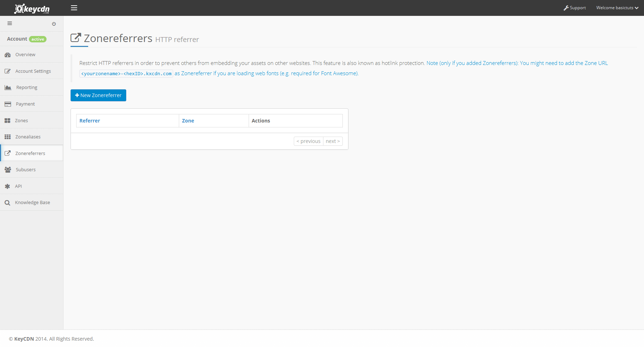Screen dimensions: 644x347
Task: Sort table by Referrer column
Action: pos(90,121)
